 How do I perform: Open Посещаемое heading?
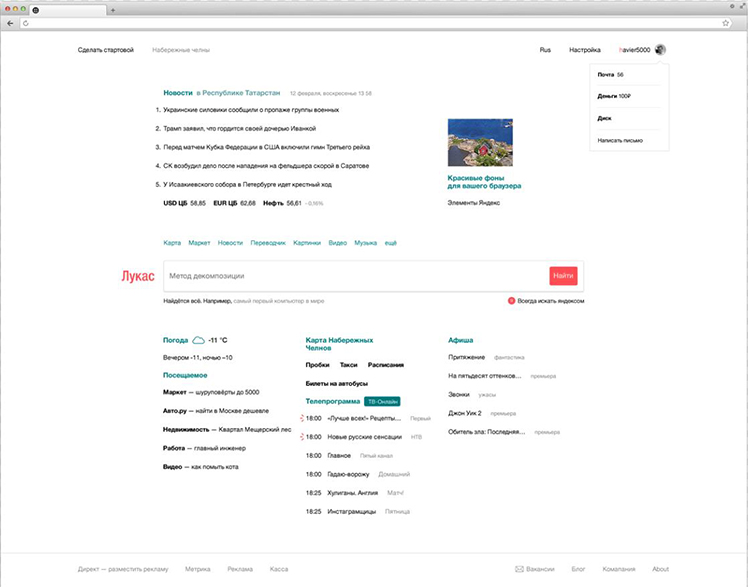point(185,375)
